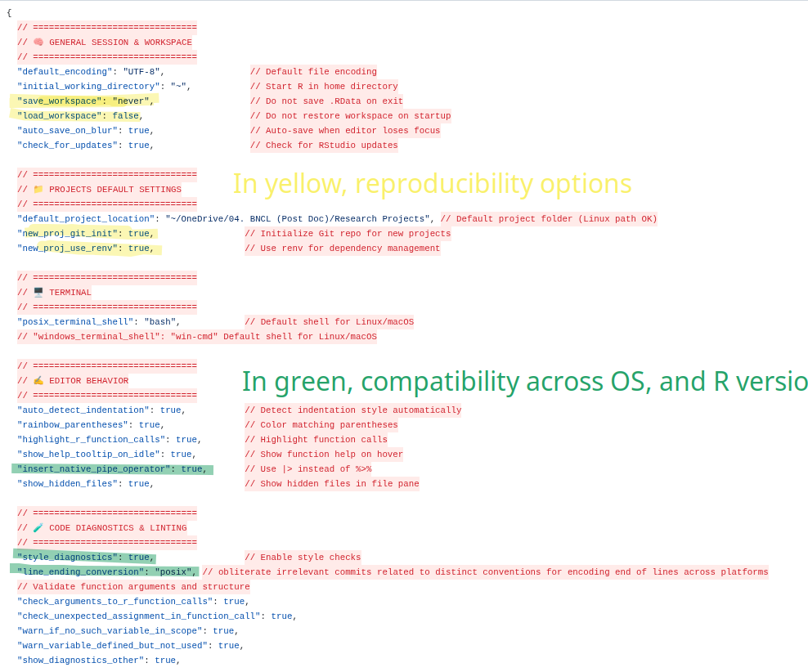Image resolution: width=808 pixels, height=672 pixels.
Task: Click the "Check for RStudio updates" comment
Action: tap(324, 146)
